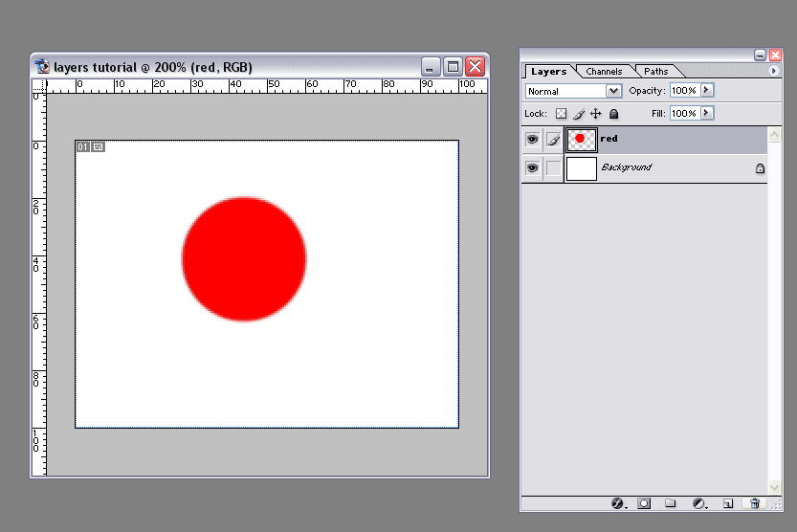Screen dimensions: 797x532
Task: Click the Background layer's lock icon
Action: click(x=760, y=168)
